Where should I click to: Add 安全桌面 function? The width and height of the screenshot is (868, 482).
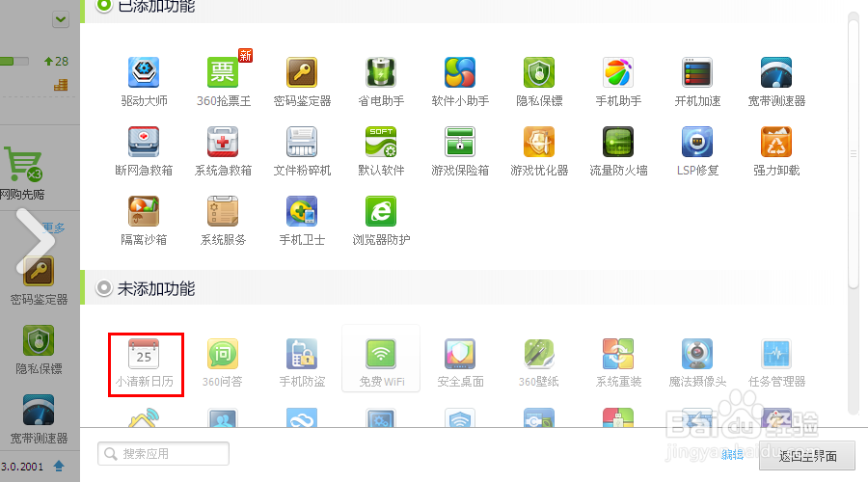(460, 363)
